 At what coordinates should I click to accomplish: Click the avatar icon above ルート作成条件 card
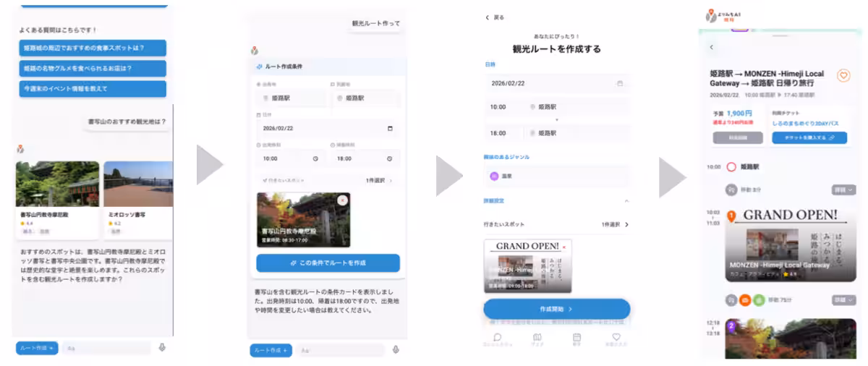255,51
